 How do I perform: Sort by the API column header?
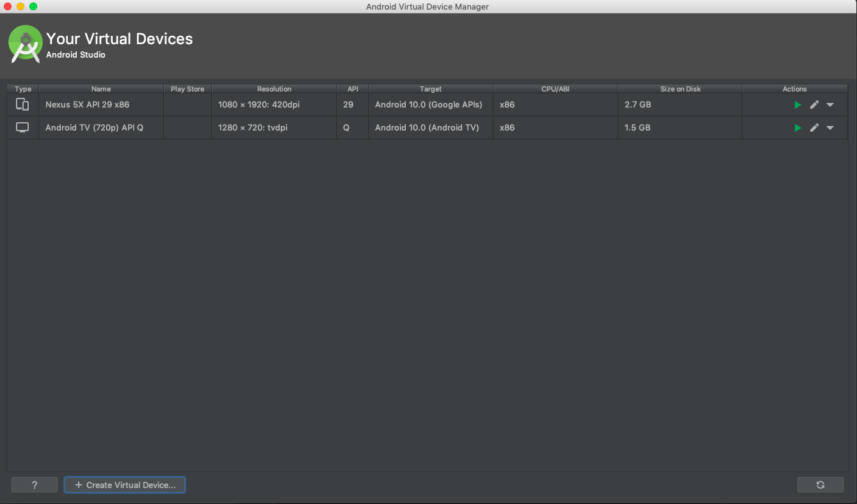click(x=353, y=89)
